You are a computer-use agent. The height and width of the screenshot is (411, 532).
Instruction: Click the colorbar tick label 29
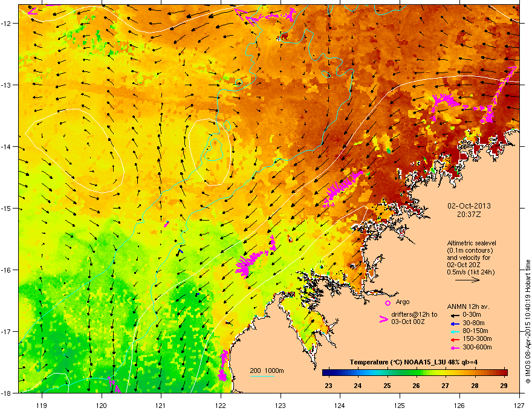pyautogui.click(x=504, y=386)
